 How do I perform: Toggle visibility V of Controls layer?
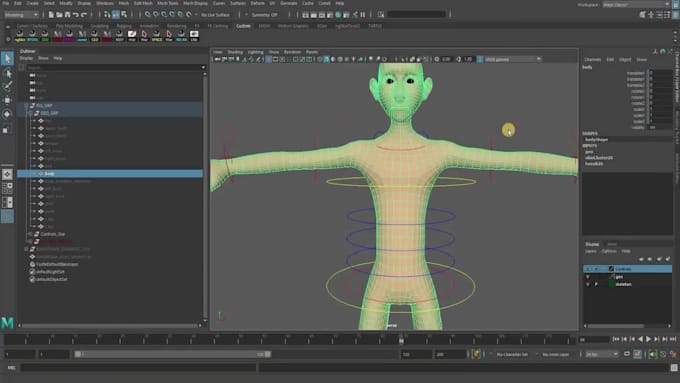(x=588, y=269)
